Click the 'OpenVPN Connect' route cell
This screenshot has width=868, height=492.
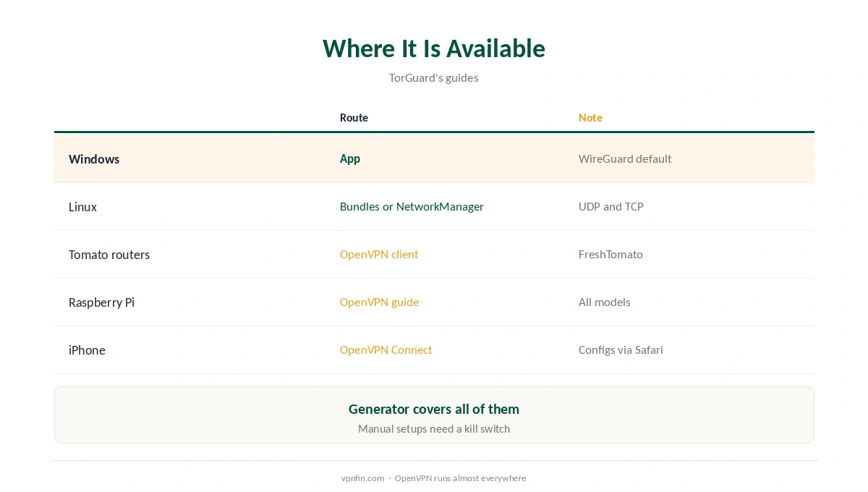point(386,349)
